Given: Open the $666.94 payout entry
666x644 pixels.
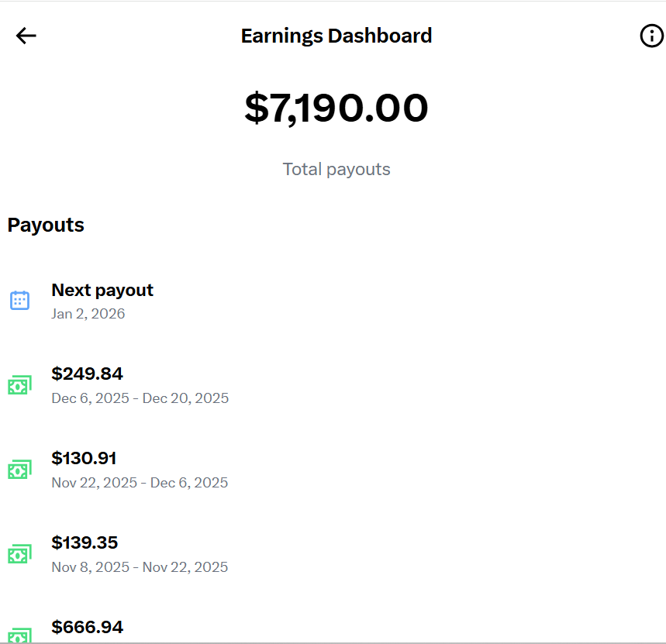Looking at the screenshot, I should (x=87, y=627).
